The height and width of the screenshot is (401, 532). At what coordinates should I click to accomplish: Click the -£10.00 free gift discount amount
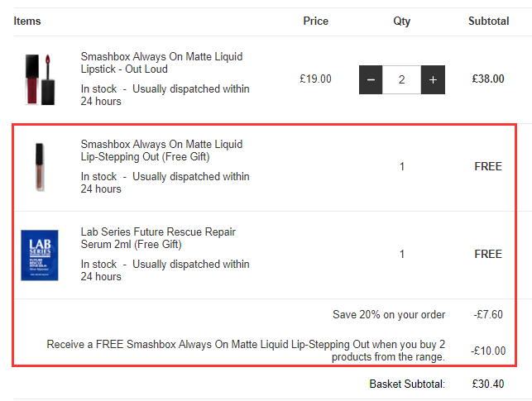coord(488,351)
